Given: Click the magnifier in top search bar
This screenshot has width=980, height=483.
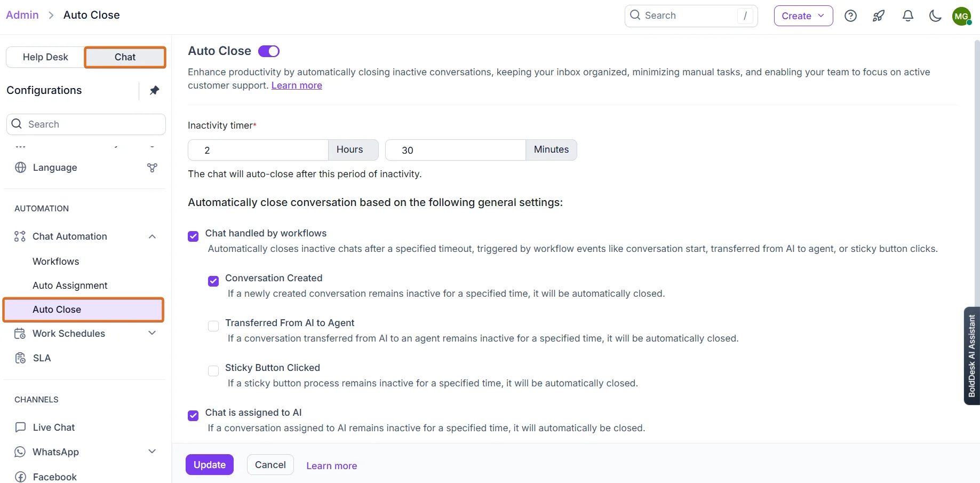Looking at the screenshot, I should pos(635,15).
